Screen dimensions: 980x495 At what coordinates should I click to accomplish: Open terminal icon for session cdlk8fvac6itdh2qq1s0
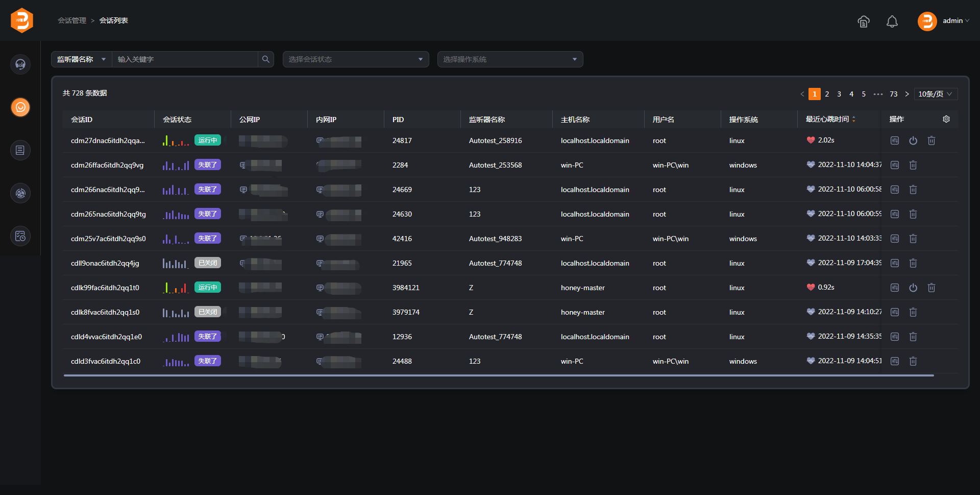[895, 312]
